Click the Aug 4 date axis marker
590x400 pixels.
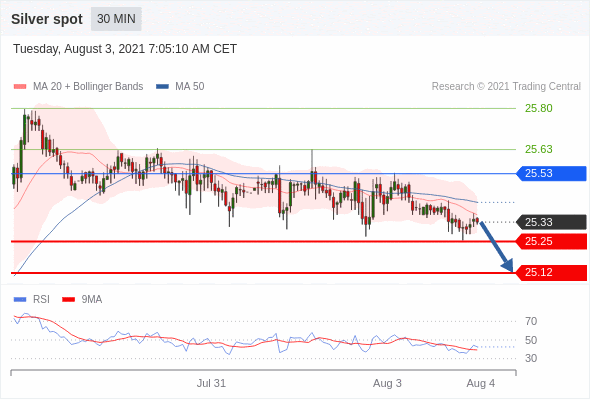(481, 383)
